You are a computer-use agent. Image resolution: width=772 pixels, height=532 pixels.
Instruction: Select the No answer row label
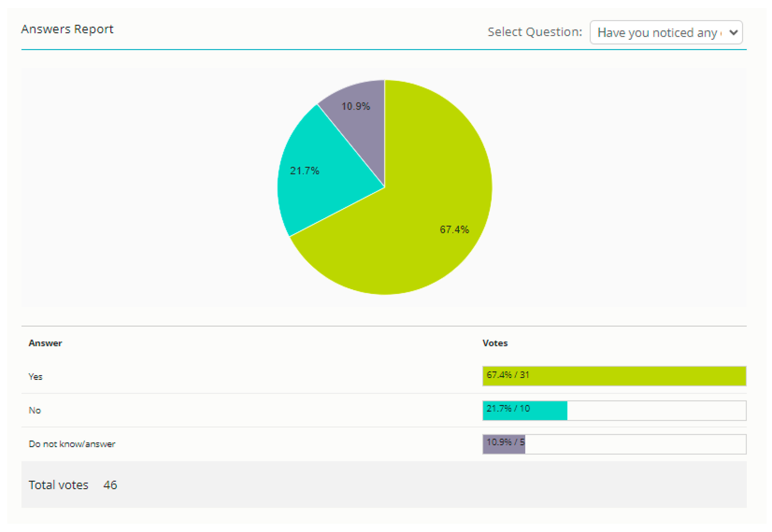[x=35, y=411]
